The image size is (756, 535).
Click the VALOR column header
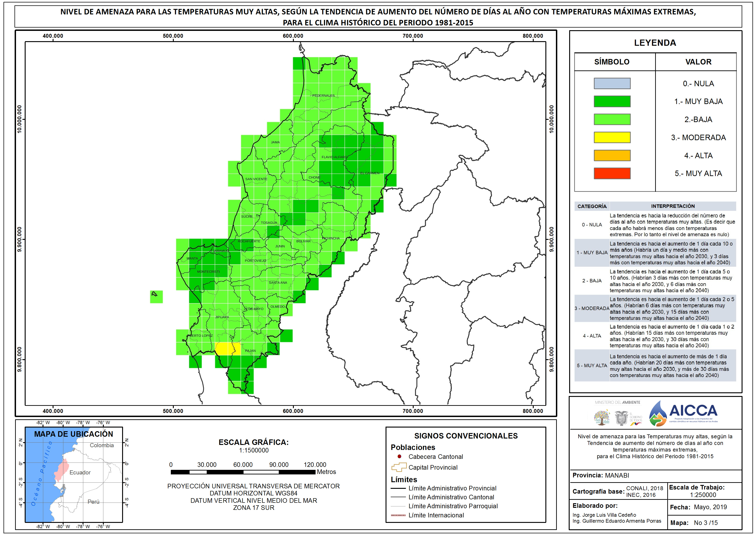[x=698, y=62]
